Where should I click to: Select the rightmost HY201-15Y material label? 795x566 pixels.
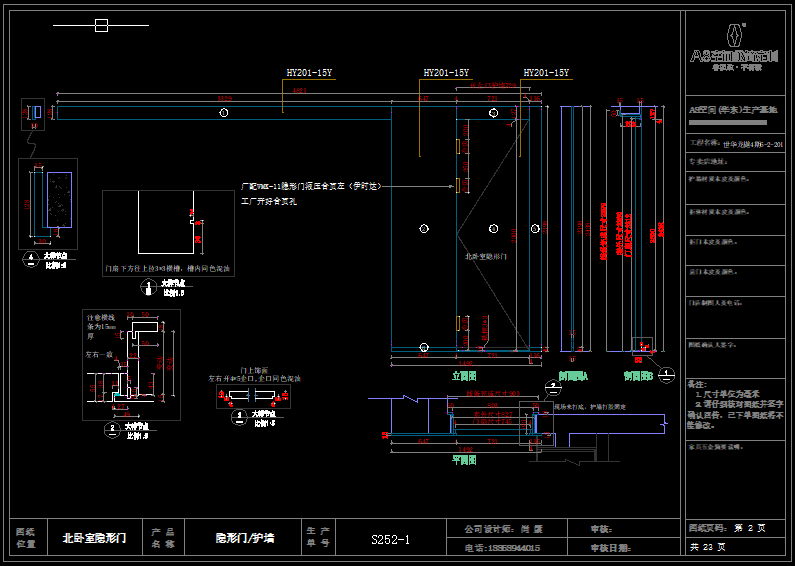tap(546, 73)
